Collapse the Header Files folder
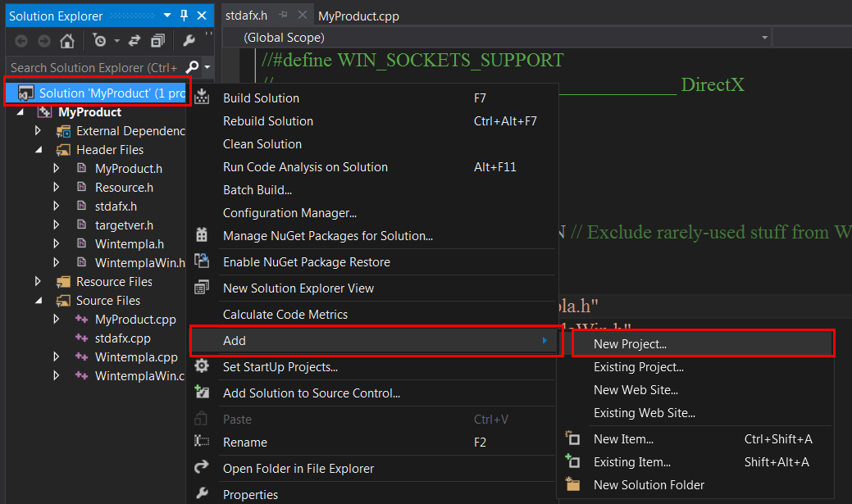 pos(39,150)
